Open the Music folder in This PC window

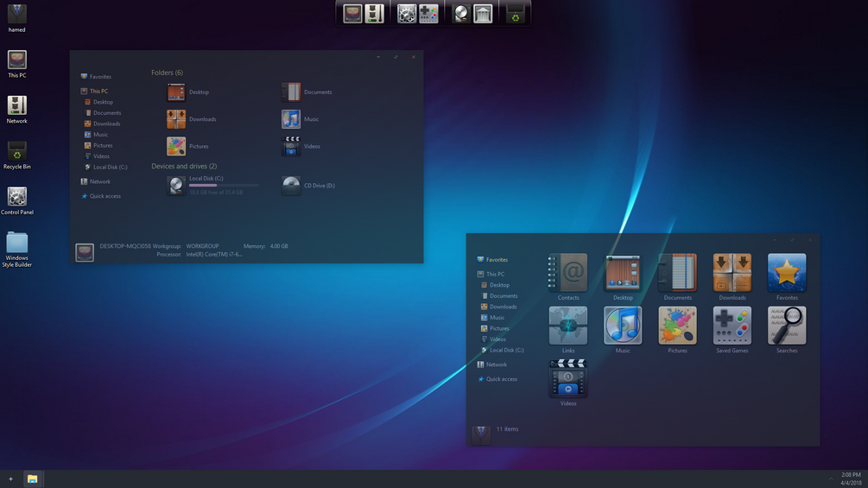coord(300,119)
